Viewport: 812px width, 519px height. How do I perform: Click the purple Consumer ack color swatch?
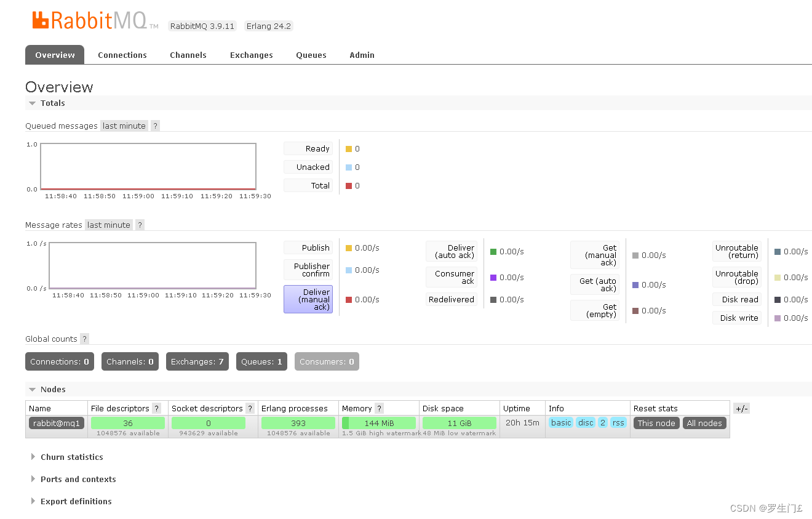[x=493, y=278]
